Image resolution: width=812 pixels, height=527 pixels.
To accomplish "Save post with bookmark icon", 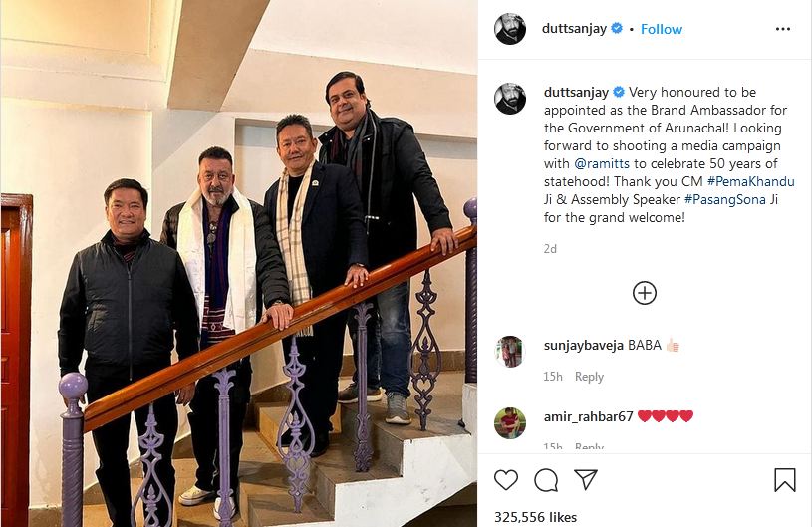I will point(784,480).
